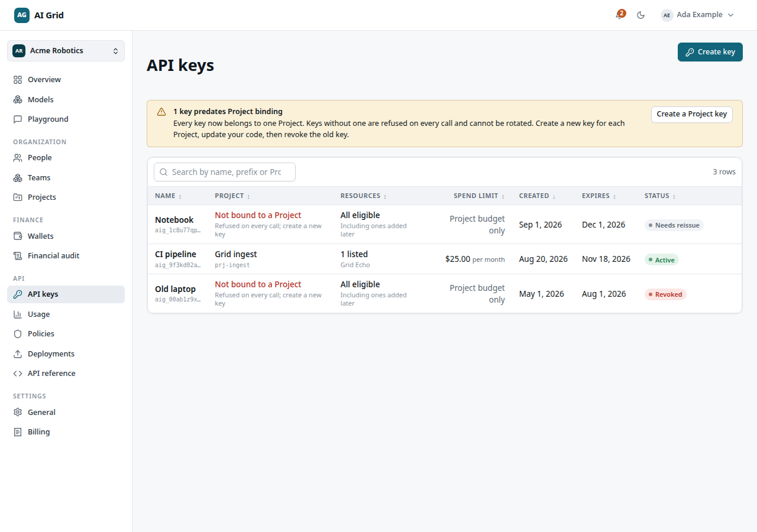Open notifications bell with badge
Screen dimensions: 757x532
point(620,15)
